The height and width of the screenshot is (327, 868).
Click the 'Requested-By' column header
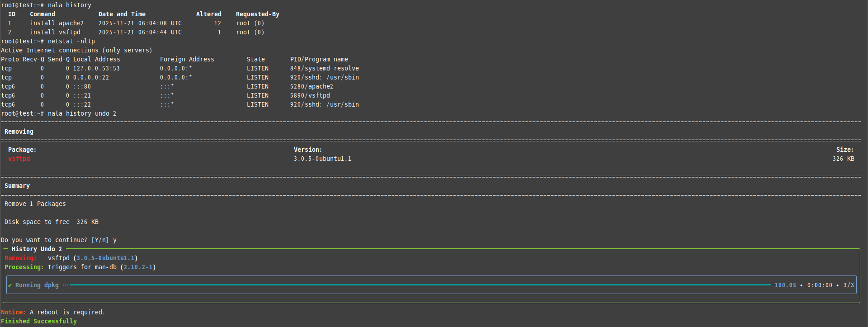tap(257, 14)
